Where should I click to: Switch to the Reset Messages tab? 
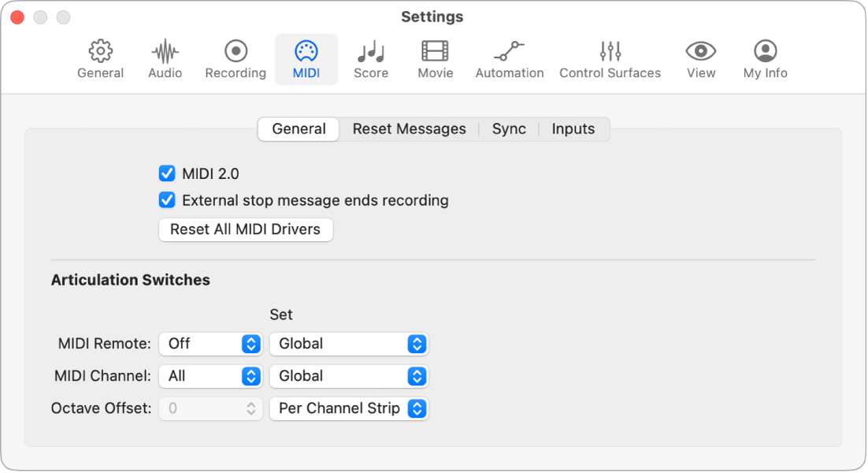409,128
